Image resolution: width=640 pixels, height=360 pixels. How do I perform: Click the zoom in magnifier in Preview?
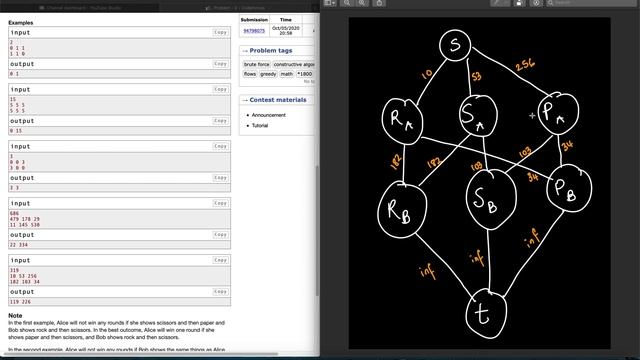[362, 3]
